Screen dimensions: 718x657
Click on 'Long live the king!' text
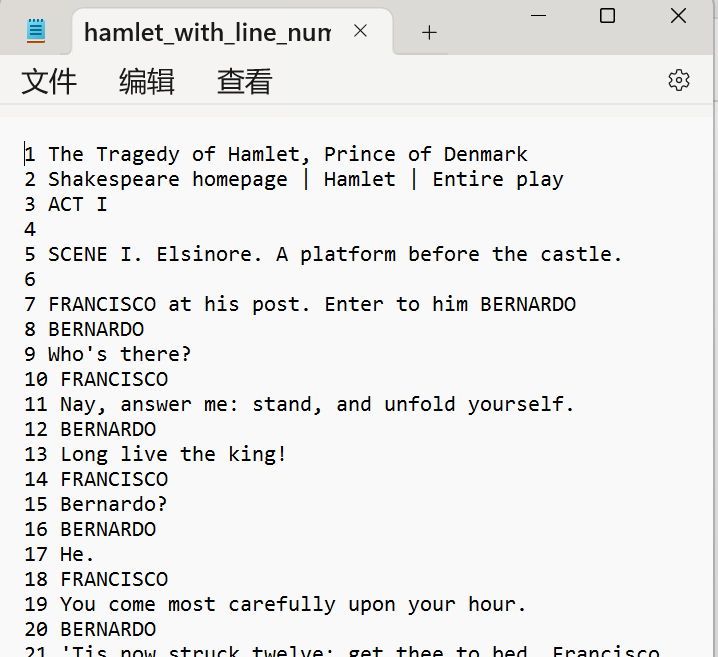173,454
